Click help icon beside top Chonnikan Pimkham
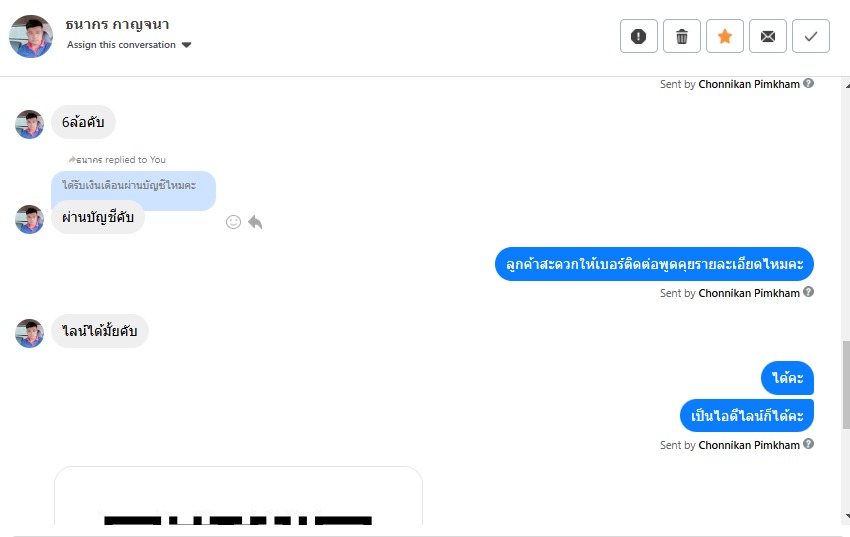The image size is (850, 537). click(x=808, y=83)
